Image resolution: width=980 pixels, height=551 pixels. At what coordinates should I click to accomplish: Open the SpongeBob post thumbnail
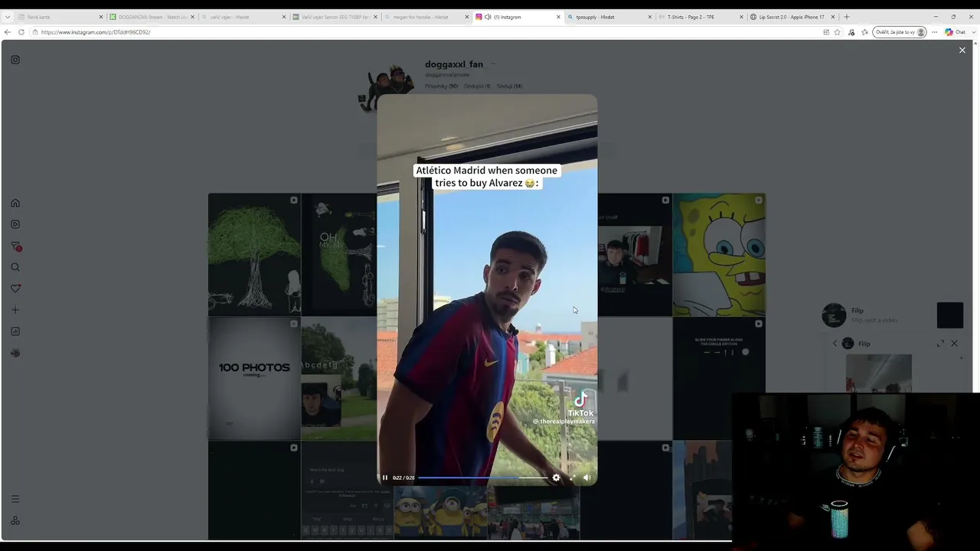719,254
